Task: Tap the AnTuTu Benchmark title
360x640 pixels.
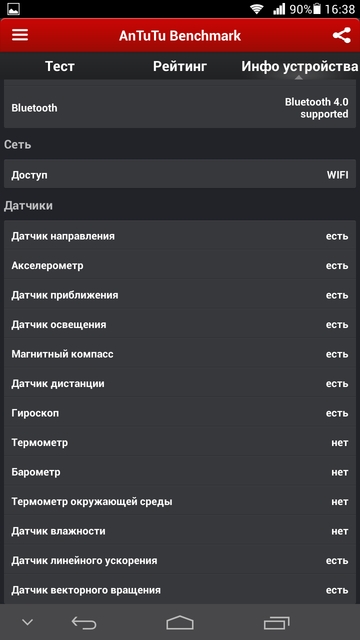Action: click(x=180, y=36)
